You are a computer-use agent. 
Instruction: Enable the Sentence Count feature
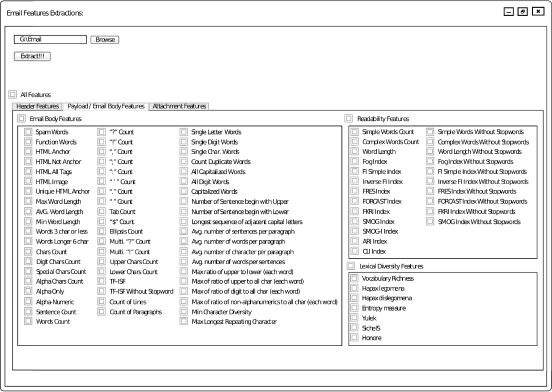click(x=28, y=311)
